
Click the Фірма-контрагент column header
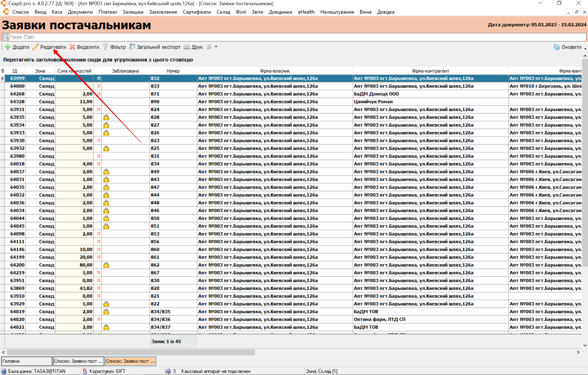click(x=430, y=71)
